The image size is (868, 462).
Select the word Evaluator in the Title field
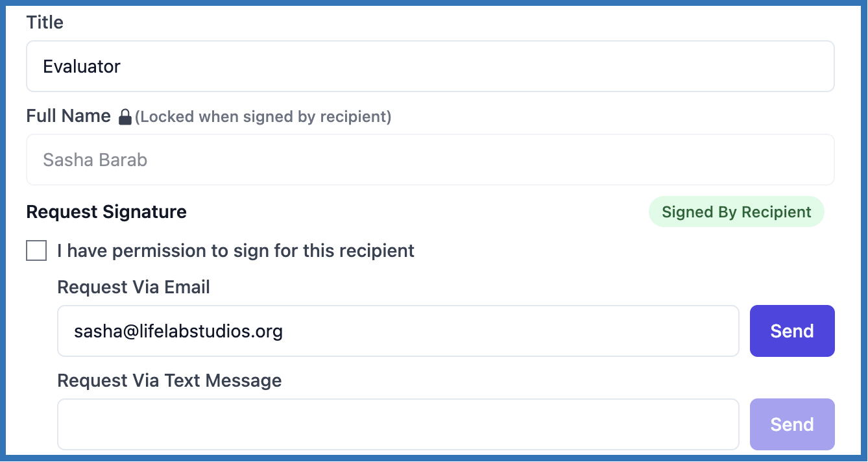click(81, 66)
